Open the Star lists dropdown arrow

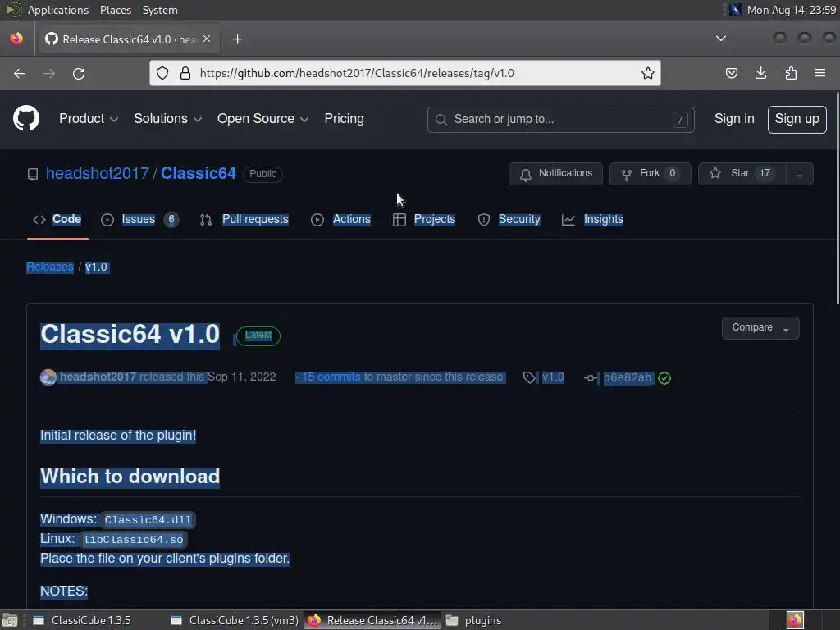tap(799, 174)
